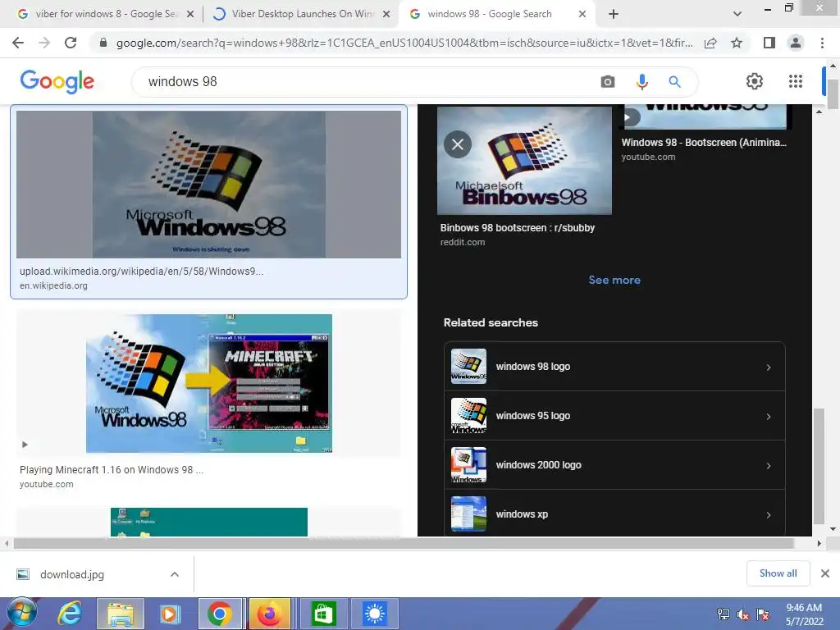Expand chevron on windows xp row
Viewport: 840px width, 630px height.
point(768,515)
